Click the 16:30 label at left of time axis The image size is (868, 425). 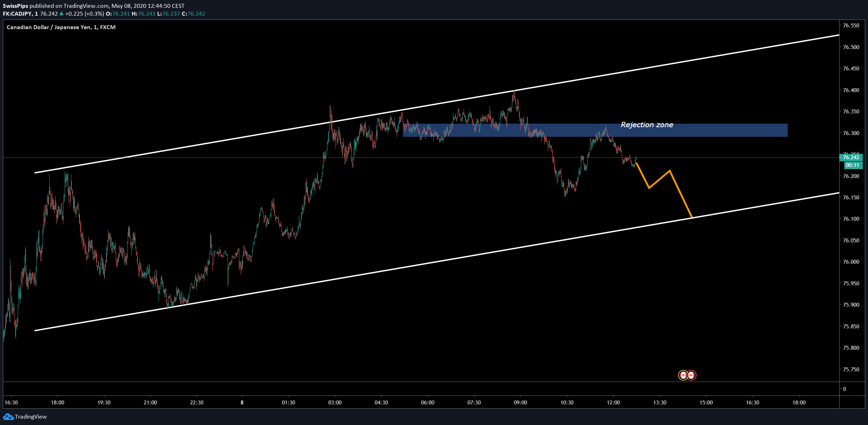point(11,403)
